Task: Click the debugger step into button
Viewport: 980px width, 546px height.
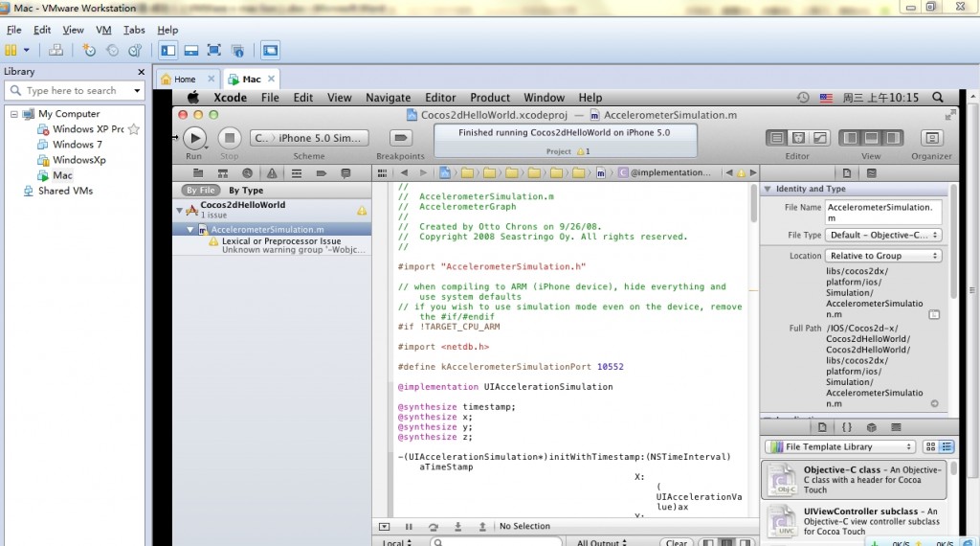Action: pos(457,527)
